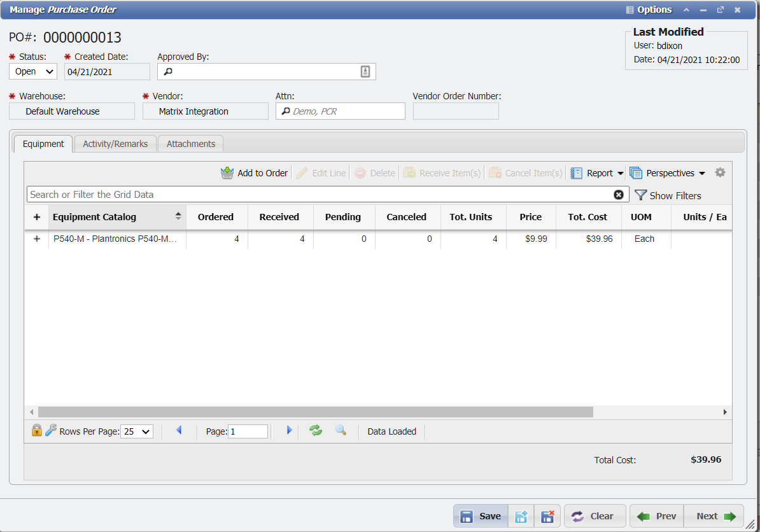The image size is (760, 532).
Task: Click the Save and New icon
Action: (521, 516)
